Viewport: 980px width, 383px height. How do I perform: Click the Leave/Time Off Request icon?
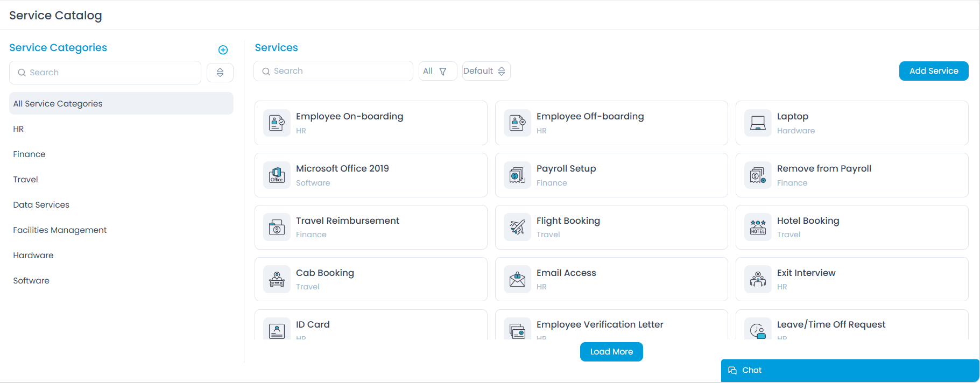coord(758,330)
